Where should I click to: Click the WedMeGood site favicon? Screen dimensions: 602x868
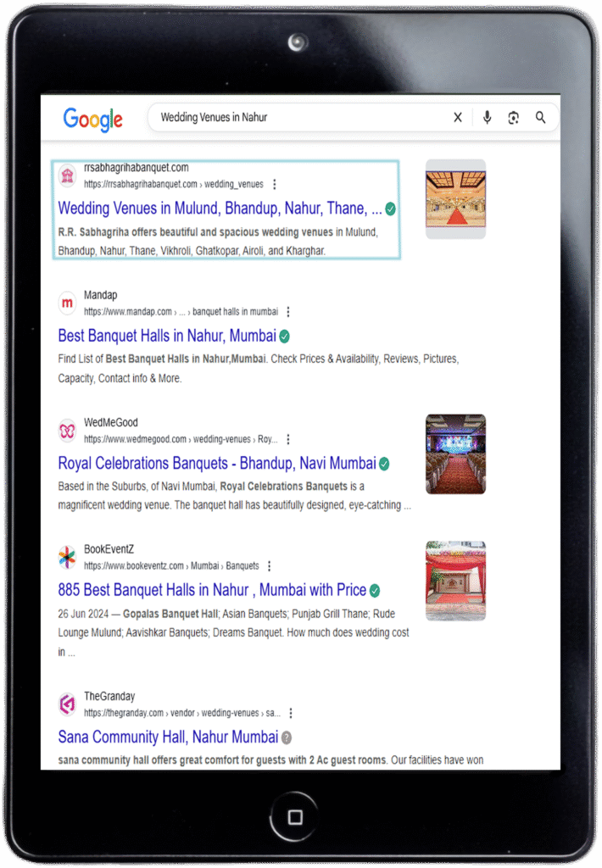68,430
